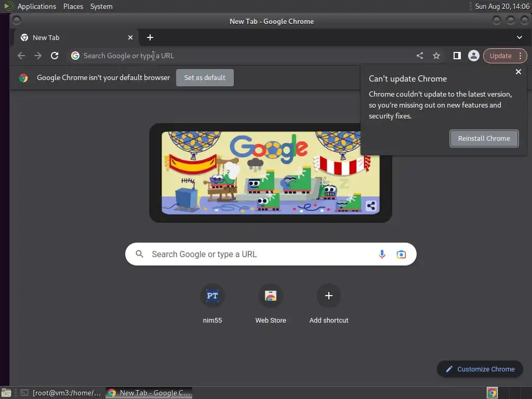Add a new shortcut tile
Viewport: 532px width, 399px height.
coord(329,303)
